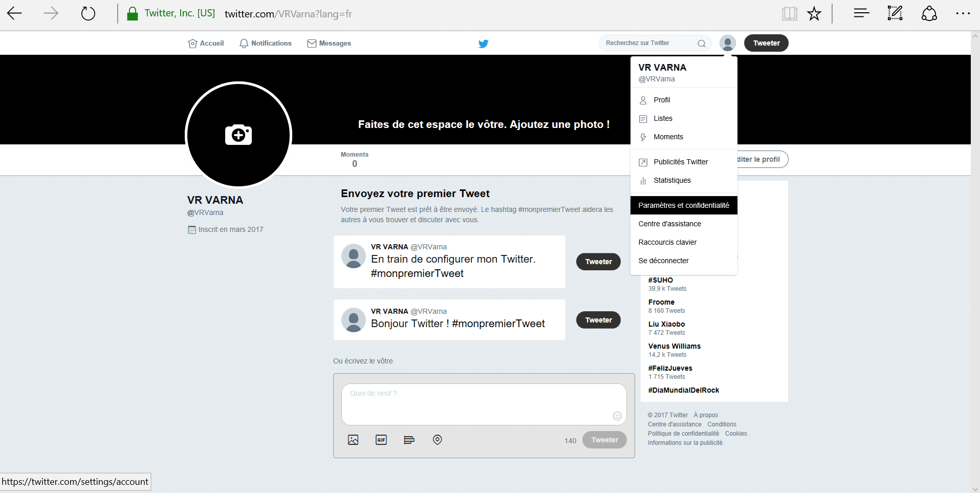Go to Accueil home tab

(206, 44)
